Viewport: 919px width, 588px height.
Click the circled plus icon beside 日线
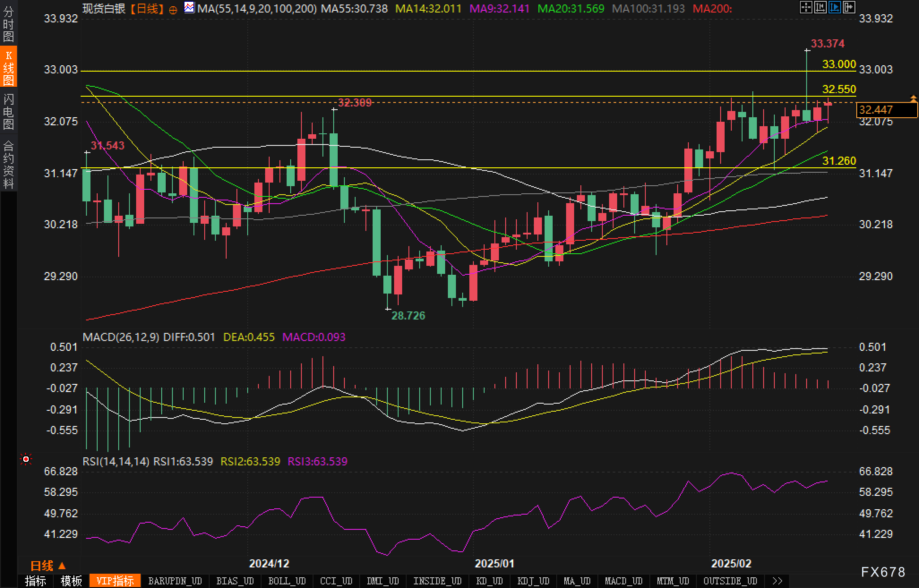click(173, 9)
